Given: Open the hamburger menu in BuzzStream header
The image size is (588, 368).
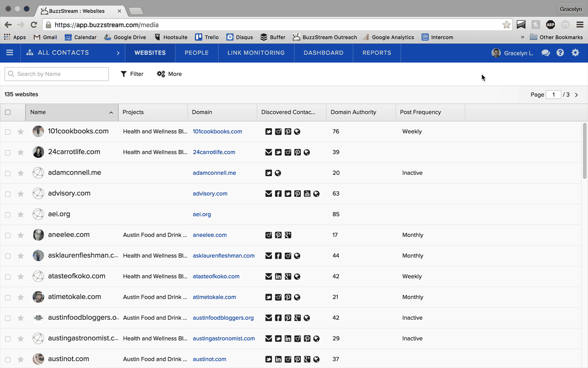Looking at the screenshot, I should coord(10,53).
